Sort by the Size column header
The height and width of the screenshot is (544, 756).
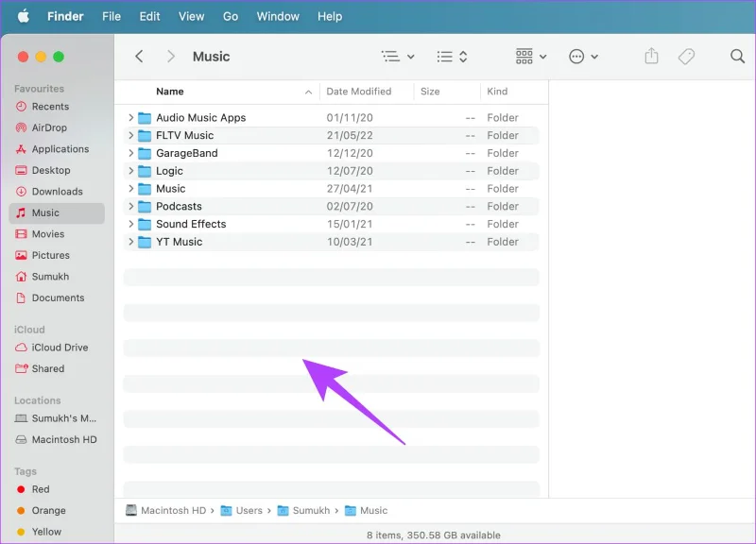[430, 92]
